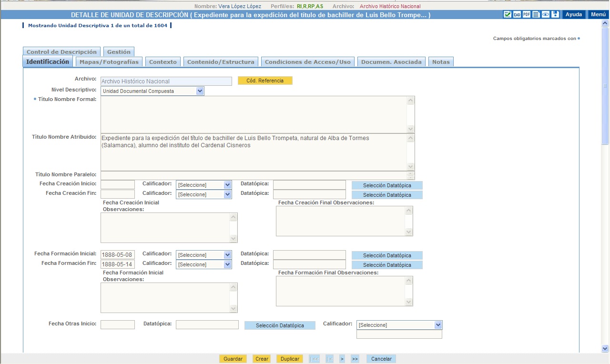The image size is (610, 364).
Task: Click the Fecha Creación Inicio input field
Action: [118, 185]
